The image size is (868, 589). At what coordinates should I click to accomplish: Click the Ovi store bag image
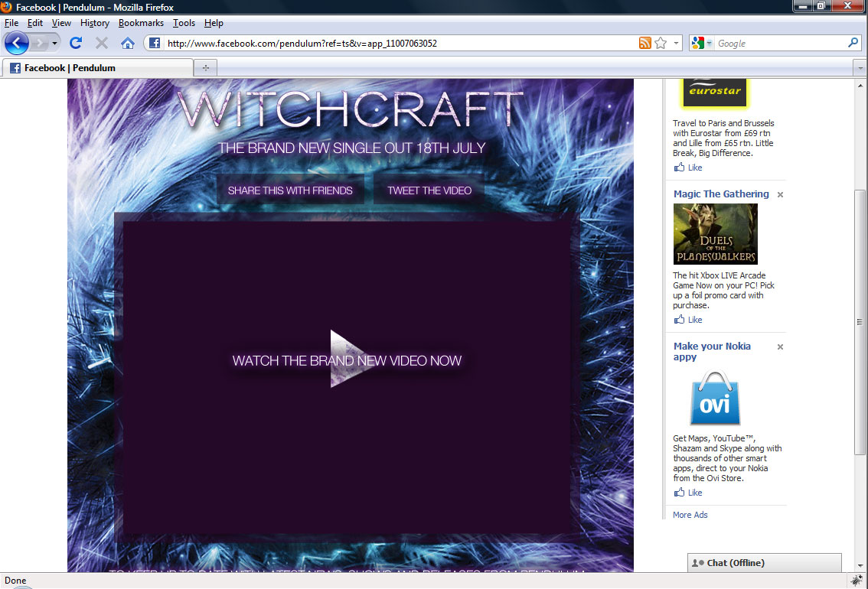(715, 398)
